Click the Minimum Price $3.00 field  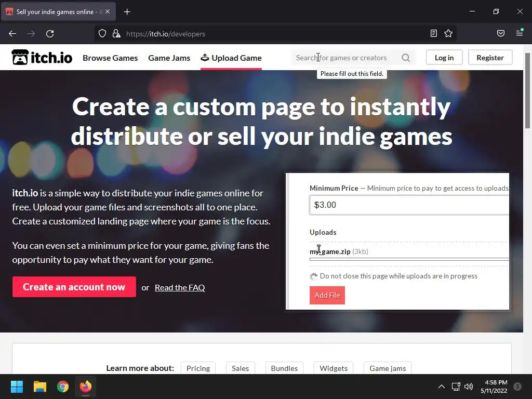pyautogui.click(x=409, y=205)
